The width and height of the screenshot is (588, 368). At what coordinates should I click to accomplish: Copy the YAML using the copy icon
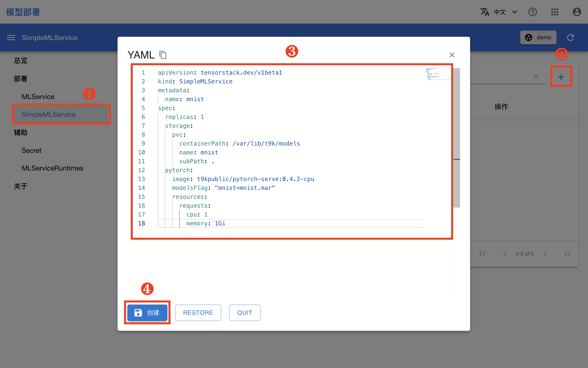click(163, 55)
